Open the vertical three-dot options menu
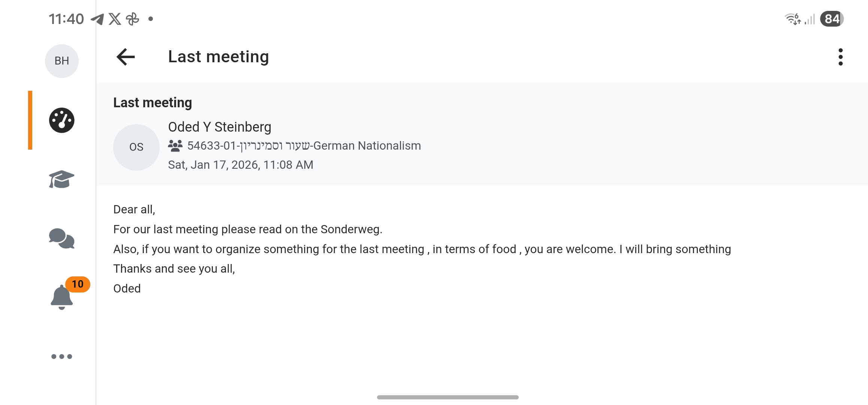The height and width of the screenshot is (405, 868). click(840, 57)
